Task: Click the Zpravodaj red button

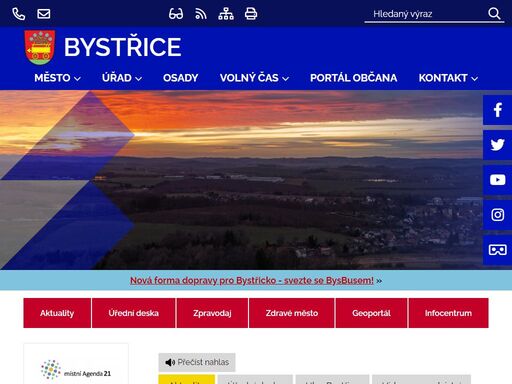Action: pos(212,313)
